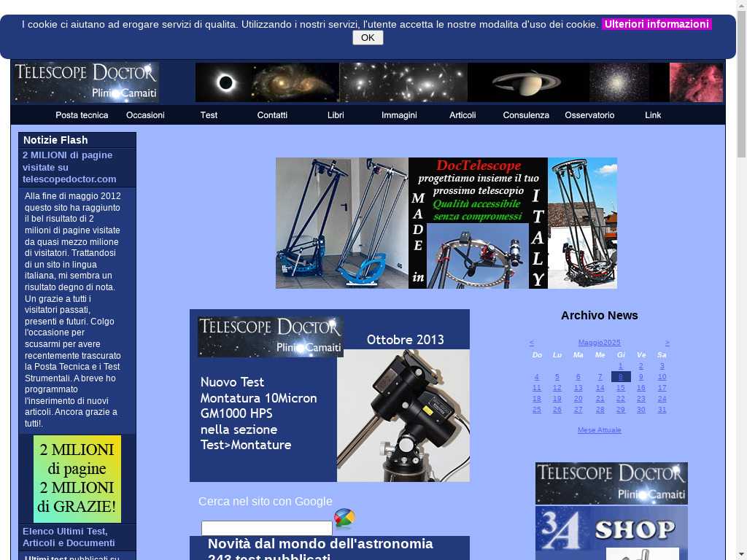The height and width of the screenshot is (560, 747).
Task: Click OK on the cookie notice
Action: 368,38
